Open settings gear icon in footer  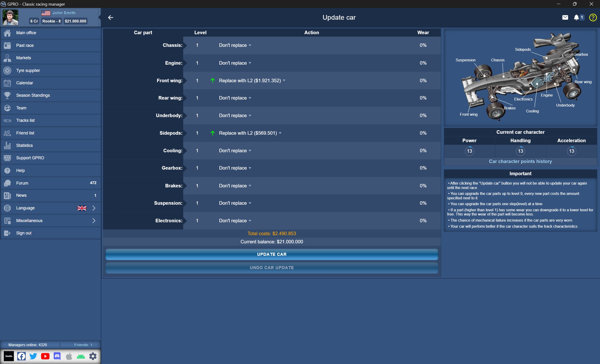click(93, 356)
